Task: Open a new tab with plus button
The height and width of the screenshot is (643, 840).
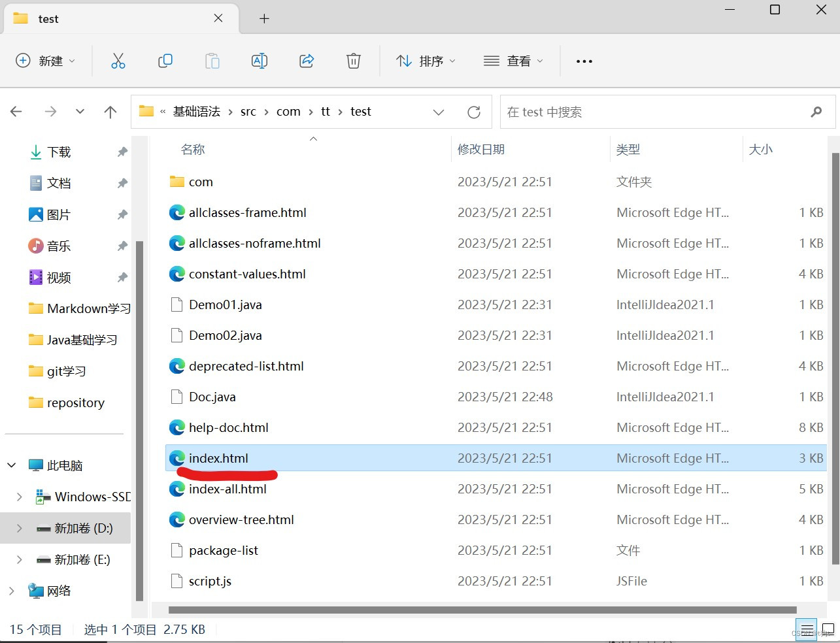Action: click(x=264, y=18)
